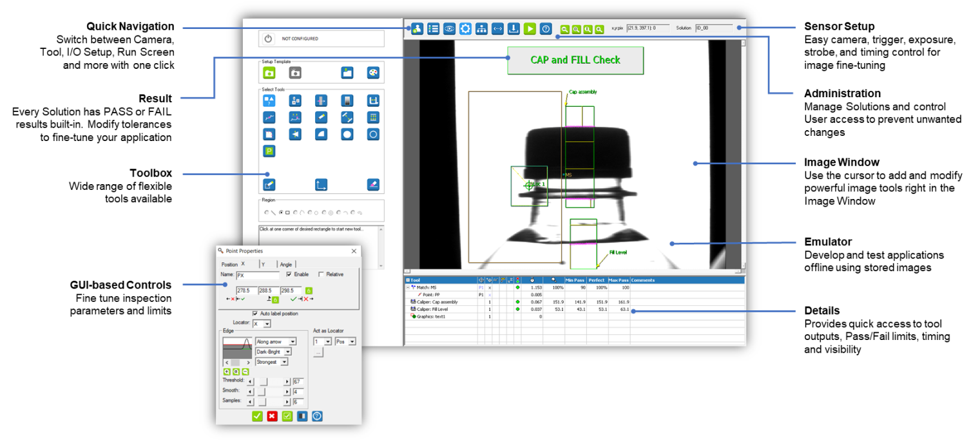Toggle the Auto label position checkbox
Screen dimensions: 980x443
pos(255,314)
